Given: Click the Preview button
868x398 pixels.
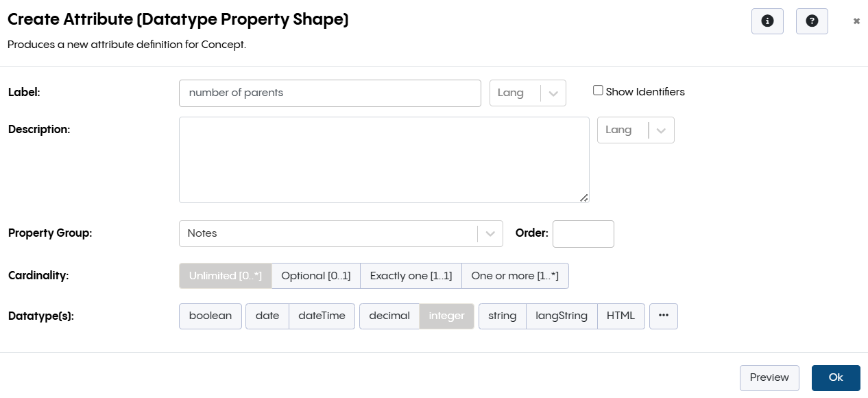Looking at the screenshot, I should click(769, 377).
